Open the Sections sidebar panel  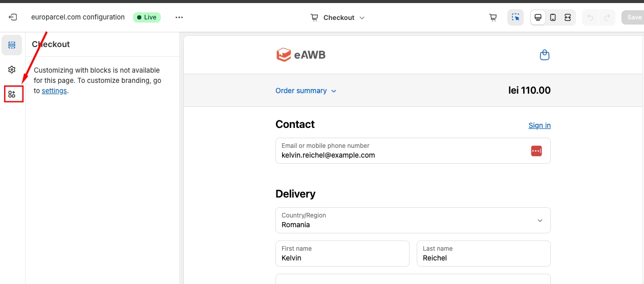(12, 45)
